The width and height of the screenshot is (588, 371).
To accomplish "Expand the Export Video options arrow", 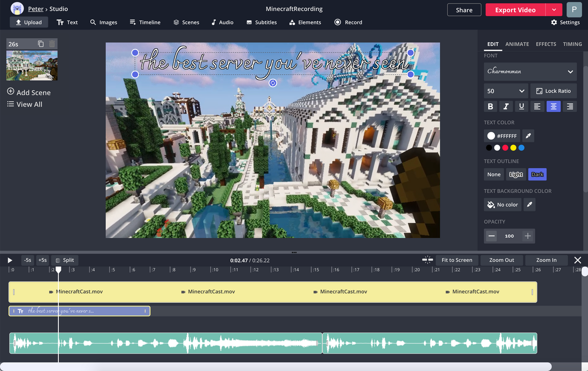I will 553,10.
